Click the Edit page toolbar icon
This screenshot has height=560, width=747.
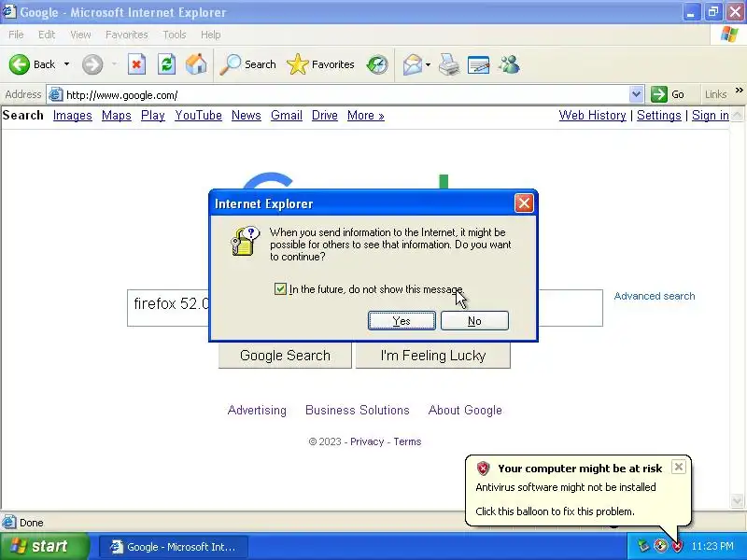coord(479,64)
